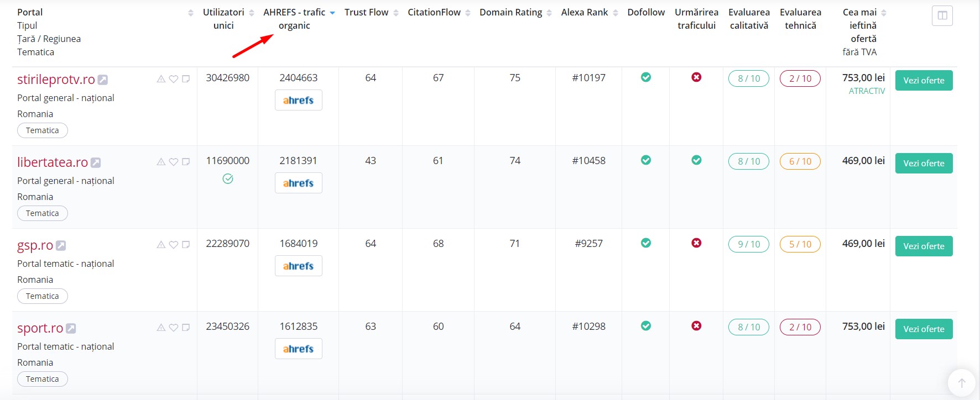Click verified checkmark under libertatea.ro users
Viewport: 980px width, 400px height.
[x=228, y=178]
